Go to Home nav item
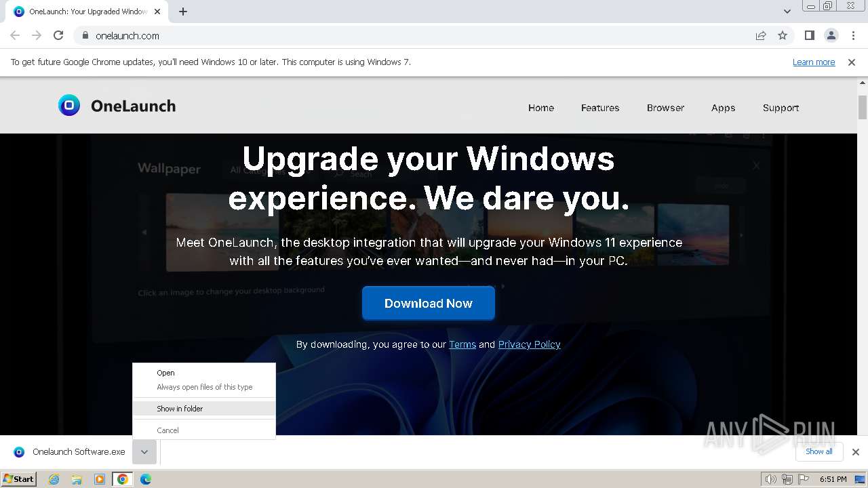 click(541, 108)
